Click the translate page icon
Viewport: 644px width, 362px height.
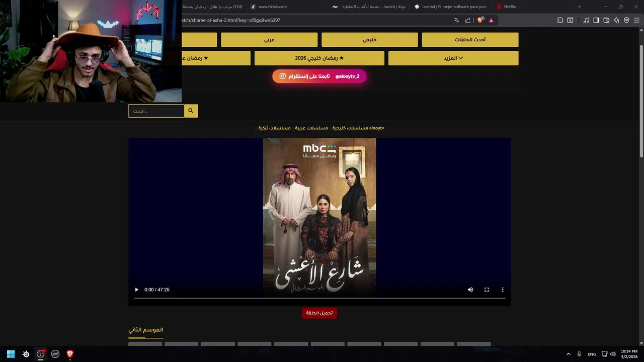click(456, 20)
